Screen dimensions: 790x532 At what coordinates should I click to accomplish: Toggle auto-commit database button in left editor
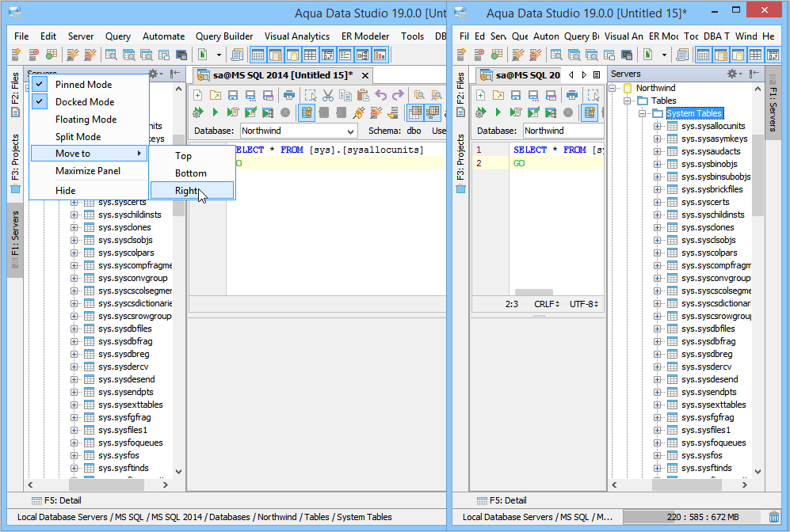click(307, 112)
